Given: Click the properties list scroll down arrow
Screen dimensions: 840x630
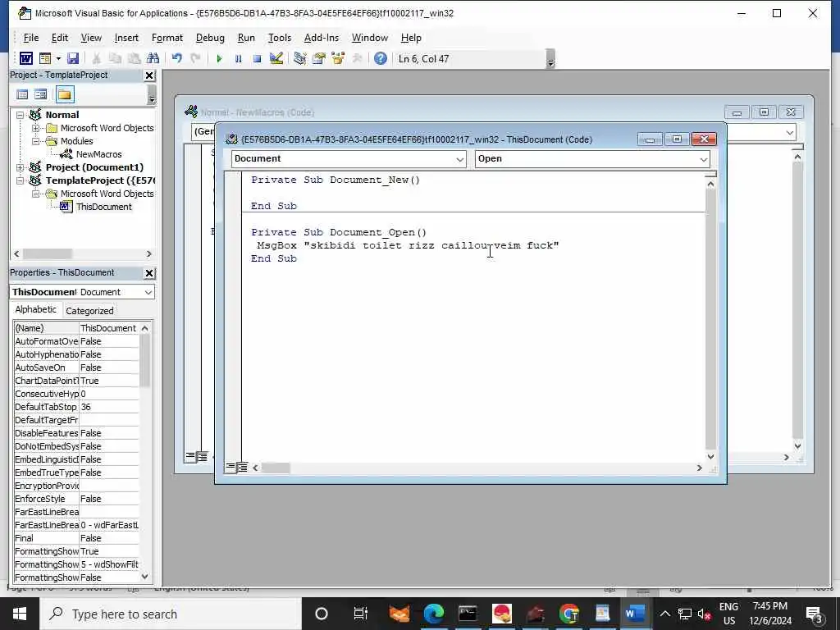Looking at the screenshot, I should click(144, 577).
